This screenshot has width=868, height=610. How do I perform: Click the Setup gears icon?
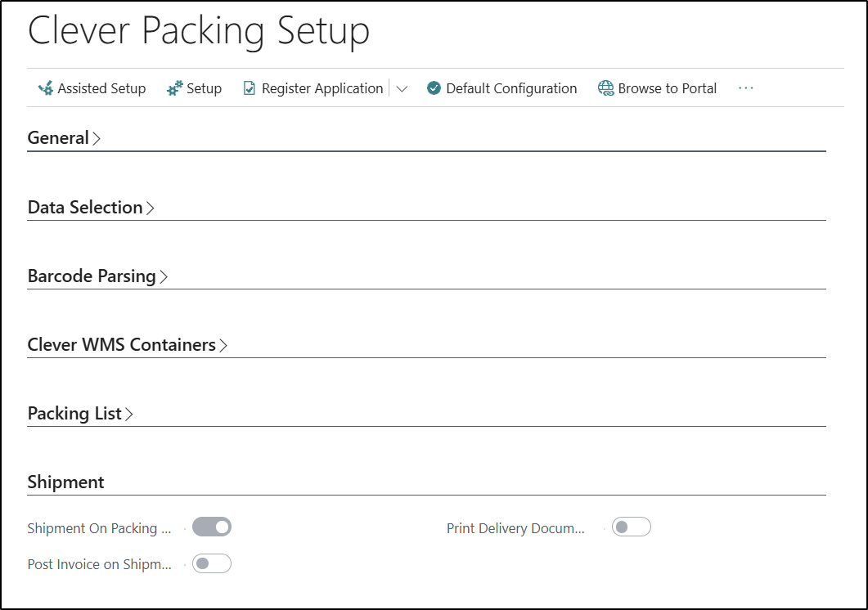click(x=175, y=88)
